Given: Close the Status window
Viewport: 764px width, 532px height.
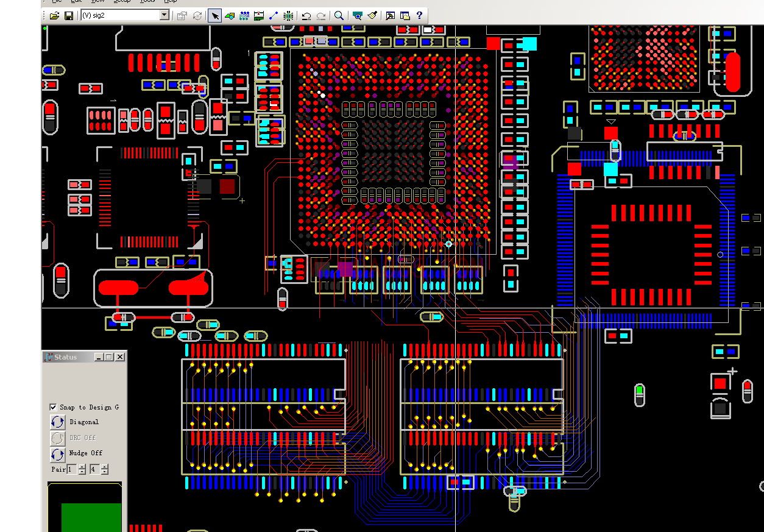Looking at the screenshot, I should click(x=119, y=357).
